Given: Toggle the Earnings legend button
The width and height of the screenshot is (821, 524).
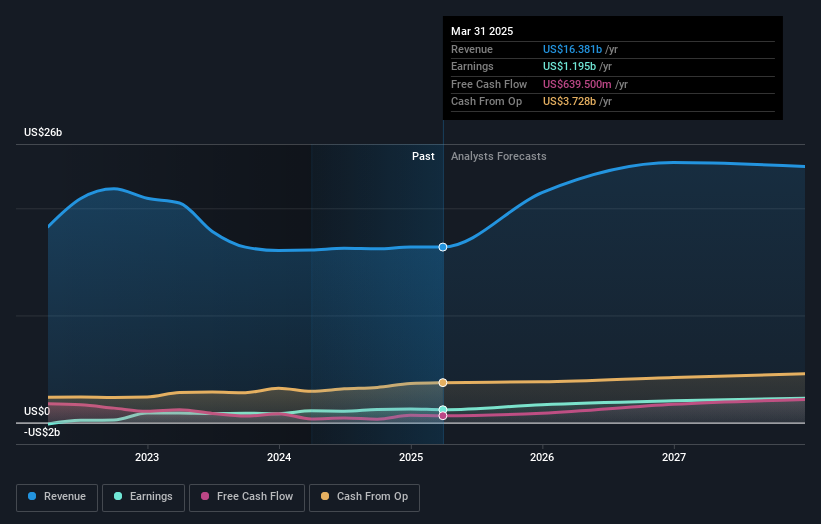Looking at the screenshot, I should tap(143, 497).
